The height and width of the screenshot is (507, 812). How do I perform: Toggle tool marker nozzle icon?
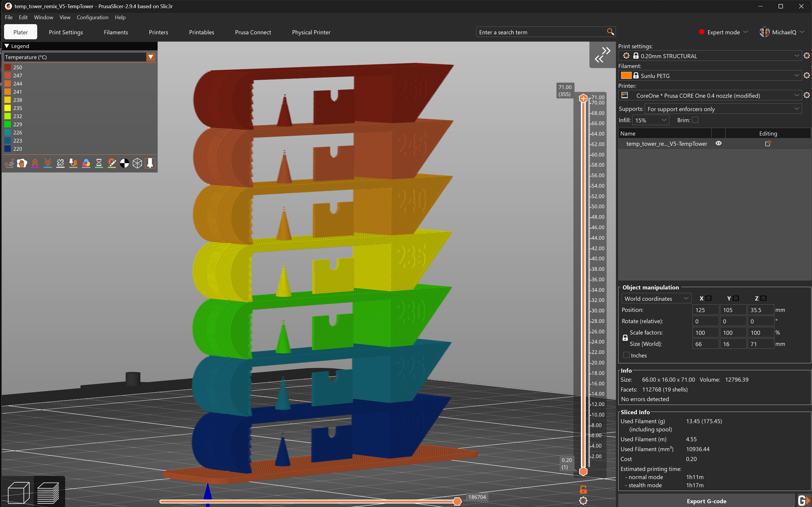pyautogui.click(x=150, y=163)
